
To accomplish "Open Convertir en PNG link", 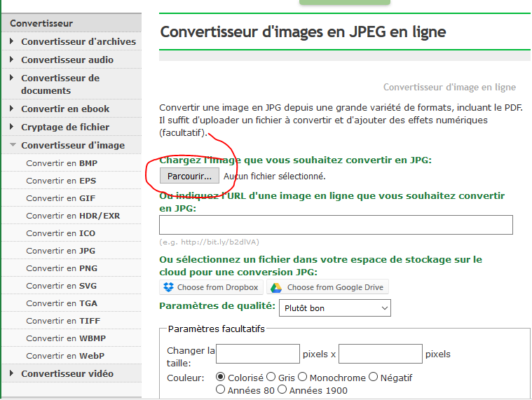I will point(62,268).
